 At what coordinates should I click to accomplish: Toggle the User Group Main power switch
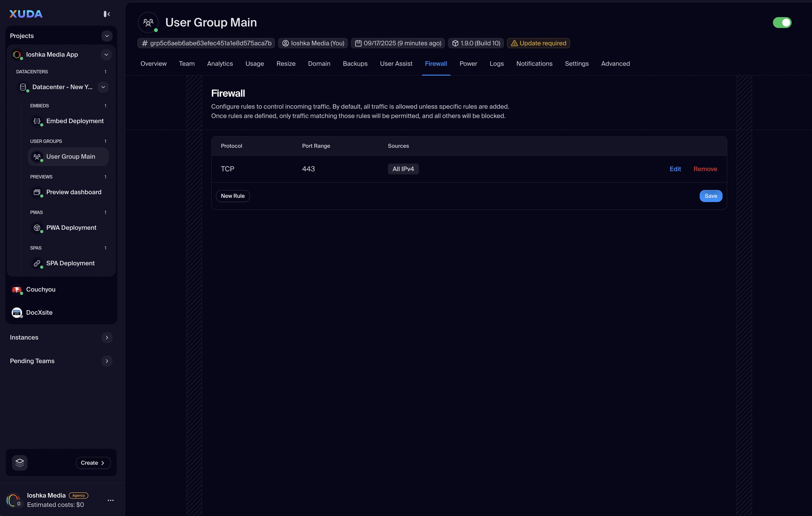(x=782, y=23)
